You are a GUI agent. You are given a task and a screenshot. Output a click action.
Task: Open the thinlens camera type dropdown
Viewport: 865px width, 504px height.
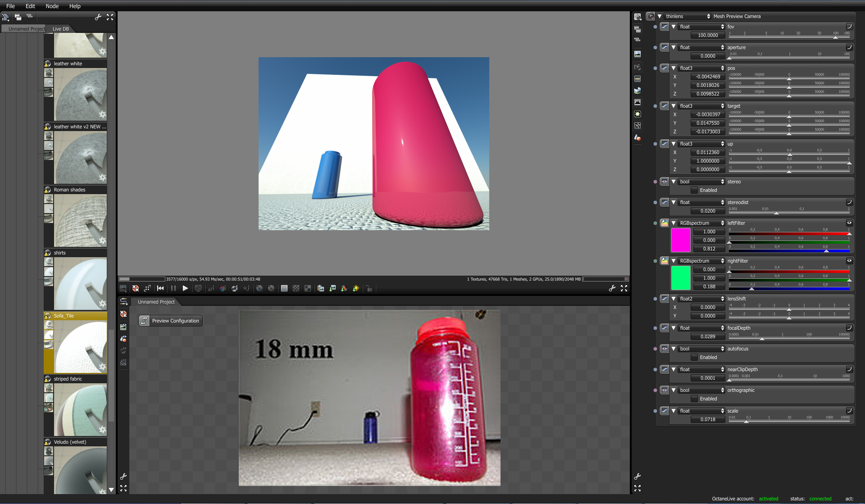tap(687, 16)
